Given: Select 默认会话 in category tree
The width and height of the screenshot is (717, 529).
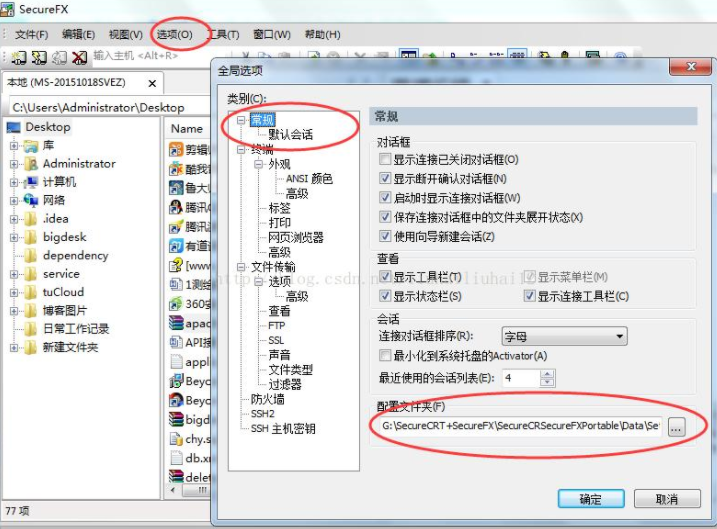Looking at the screenshot, I should pos(290,134).
